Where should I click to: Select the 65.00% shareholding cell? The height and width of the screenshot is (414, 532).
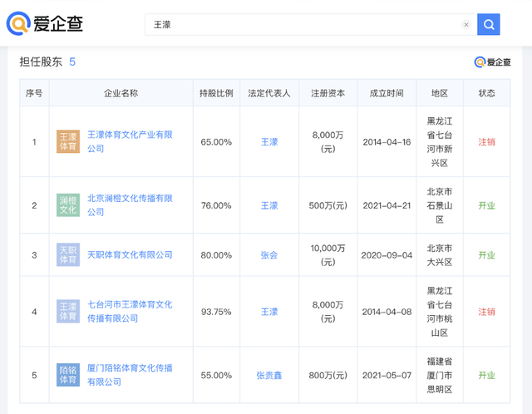pos(216,142)
